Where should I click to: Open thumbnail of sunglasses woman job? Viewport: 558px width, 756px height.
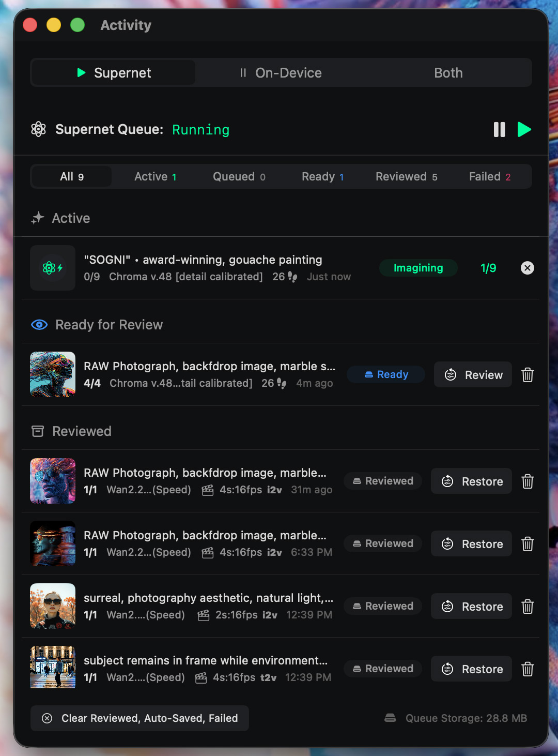(x=53, y=606)
